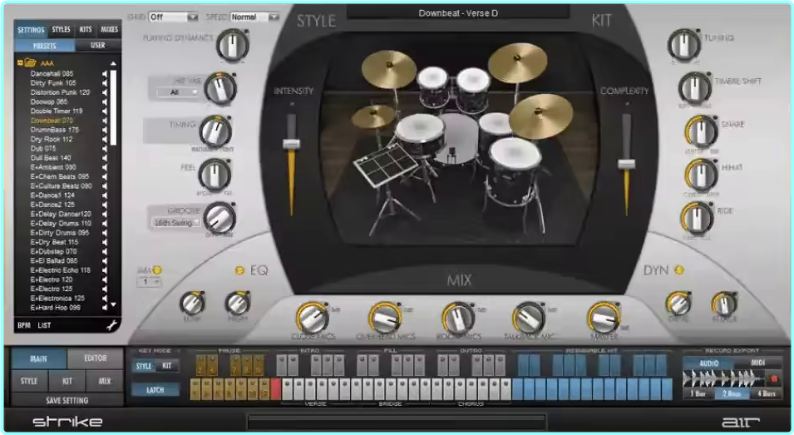Image resolution: width=794 pixels, height=435 pixels.
Task: Click the preset list scroll-down arrow
Action: tap(113, 305)
